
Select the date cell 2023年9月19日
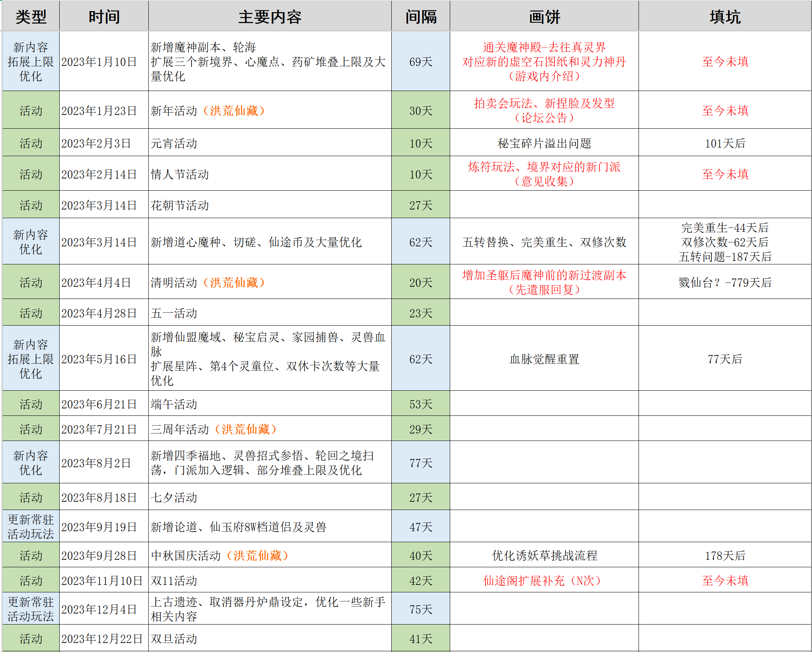104,526
